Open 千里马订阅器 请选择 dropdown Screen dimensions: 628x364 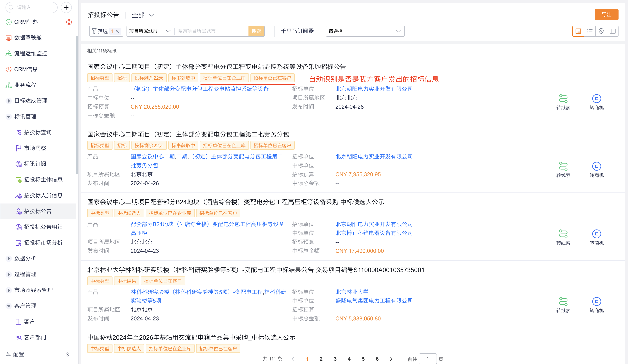365,31
